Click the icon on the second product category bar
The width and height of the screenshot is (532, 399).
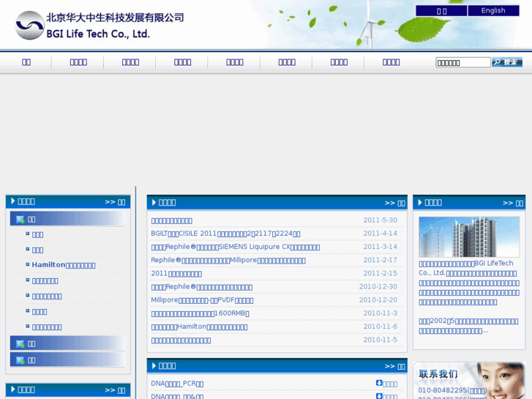(20, 344)
